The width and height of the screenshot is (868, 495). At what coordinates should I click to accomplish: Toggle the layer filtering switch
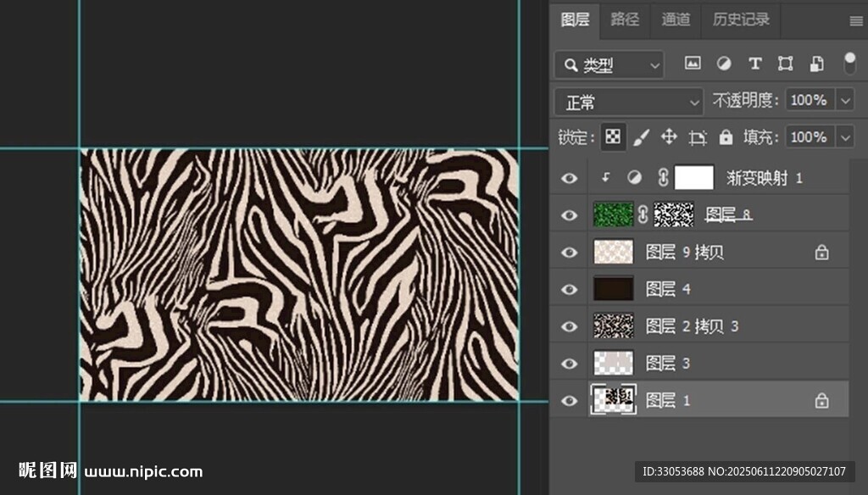pyautogui.click(x=849, y=64)
